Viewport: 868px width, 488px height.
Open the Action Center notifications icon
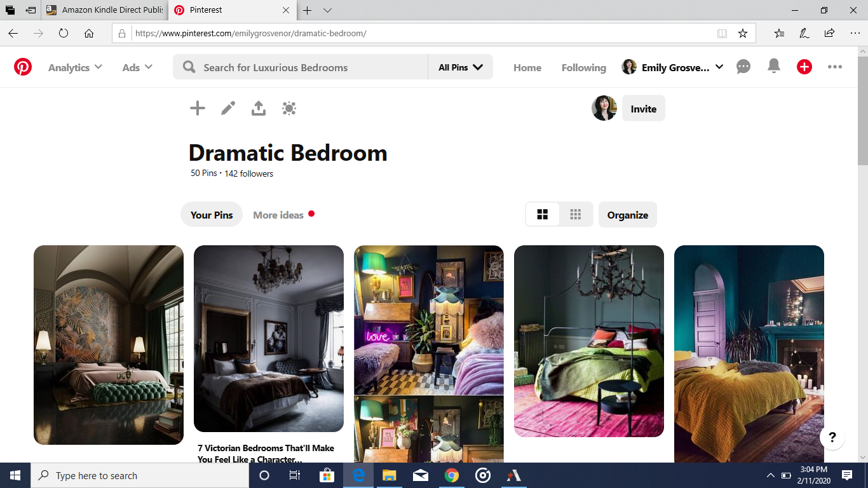[847, 475]
